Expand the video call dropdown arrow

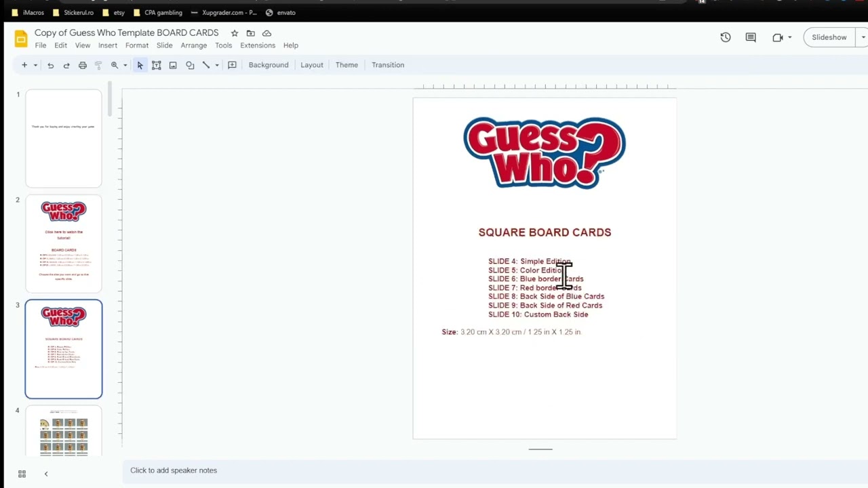point(790,37)
